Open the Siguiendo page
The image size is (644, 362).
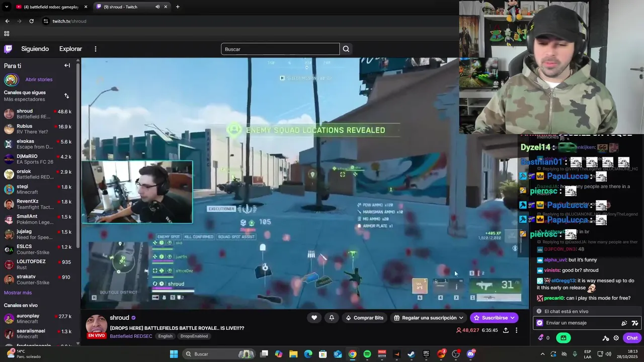[x=35, y=49]
